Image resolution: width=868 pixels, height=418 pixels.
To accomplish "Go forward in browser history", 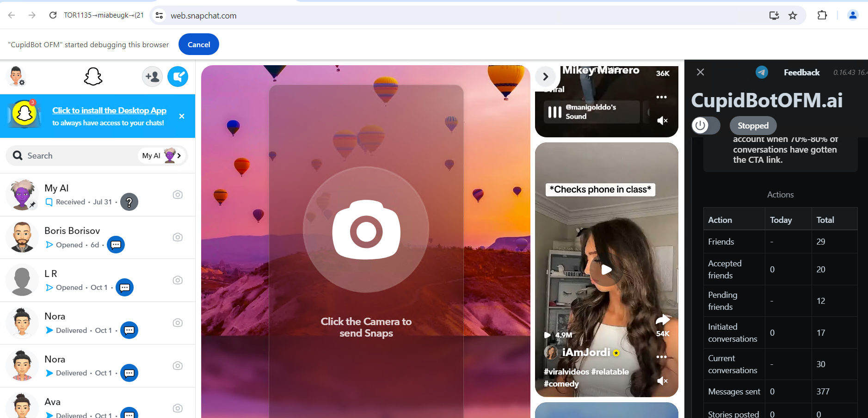I will point(32,15).
